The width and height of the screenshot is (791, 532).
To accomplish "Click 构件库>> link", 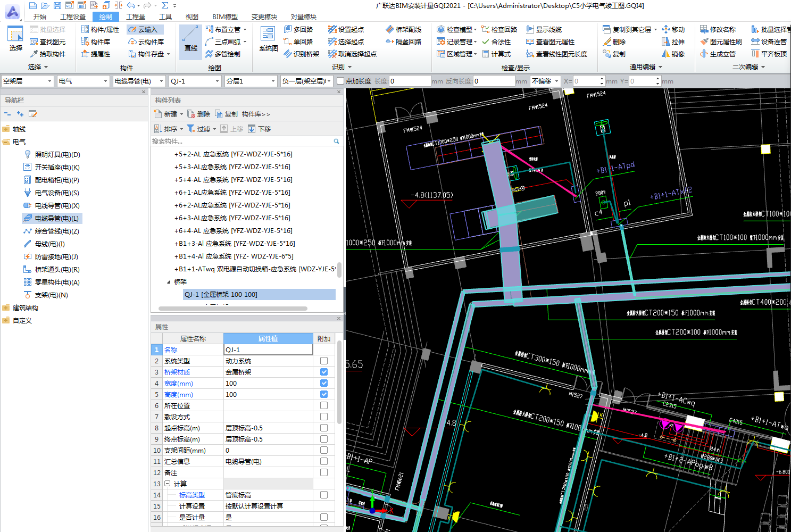I will coord(256,114).
